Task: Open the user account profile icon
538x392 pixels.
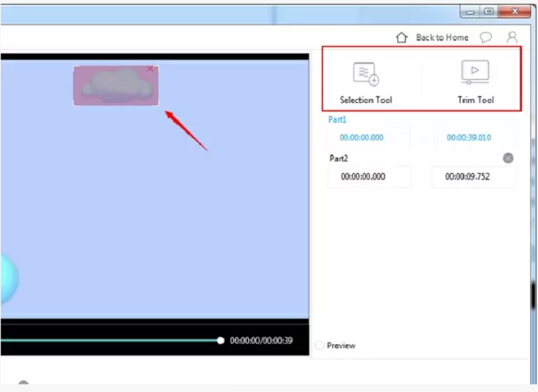Action: point(512,37)
